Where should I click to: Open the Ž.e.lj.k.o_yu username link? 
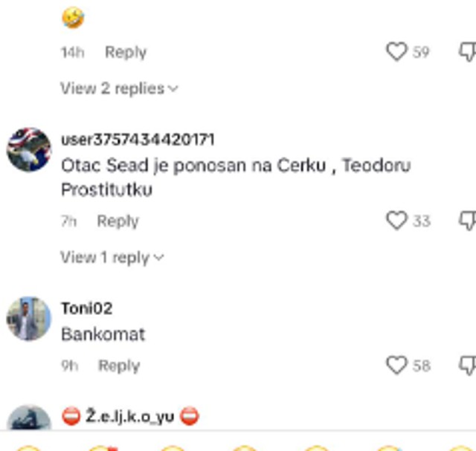pyautogui.click(x=130, y=416)
